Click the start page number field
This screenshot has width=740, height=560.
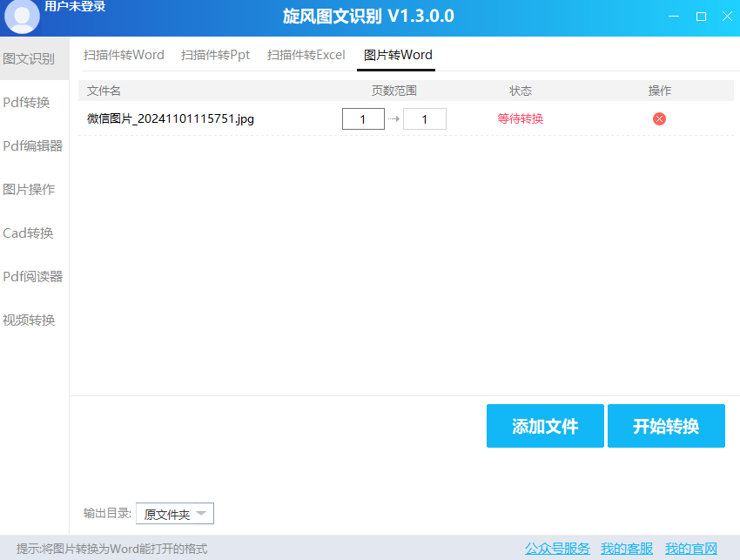point(363,119)
